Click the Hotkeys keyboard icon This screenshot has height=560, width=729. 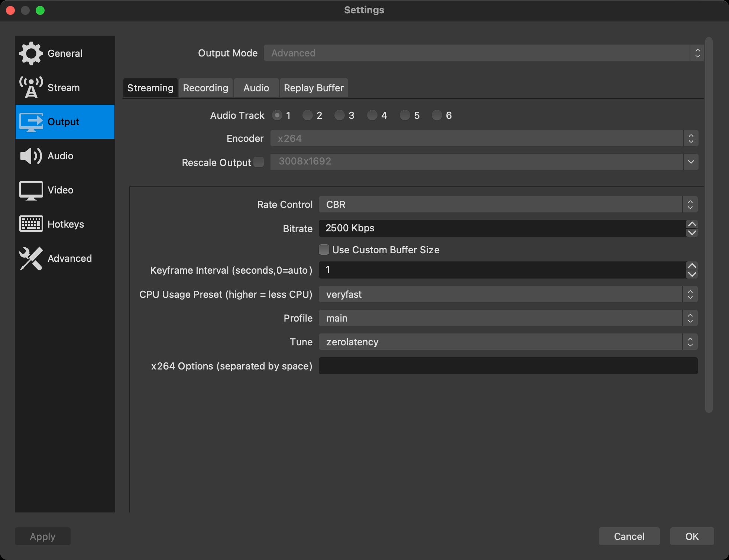(x=31, y=224)
